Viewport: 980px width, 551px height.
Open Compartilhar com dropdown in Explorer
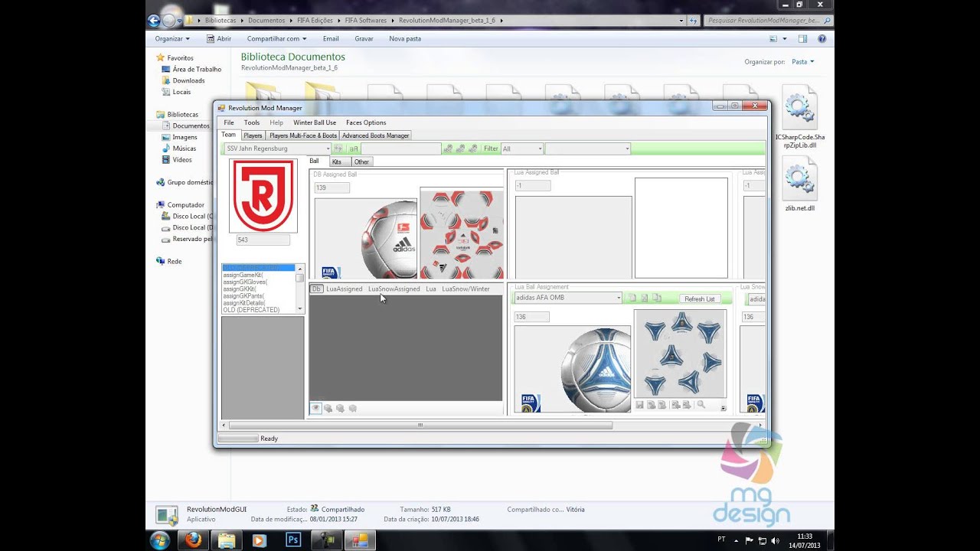pyautogui.click(x=276, y=38)
